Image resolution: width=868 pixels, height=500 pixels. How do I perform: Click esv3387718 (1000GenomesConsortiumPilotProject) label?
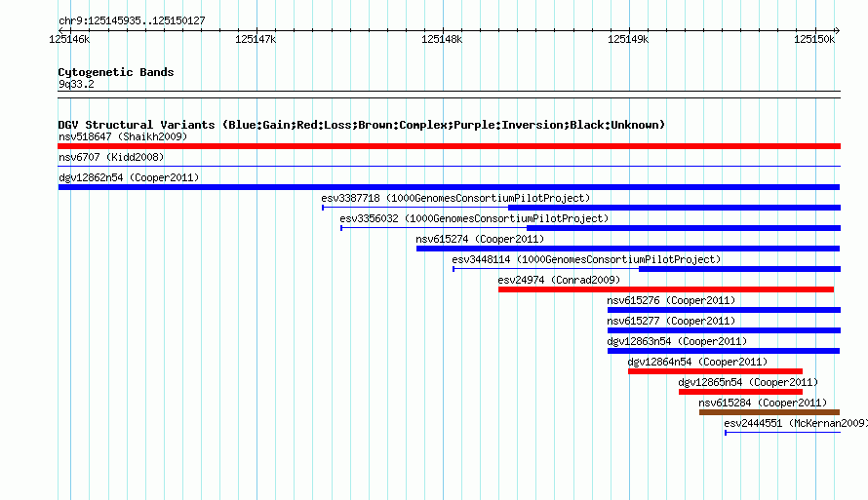(x=455, y=198)
